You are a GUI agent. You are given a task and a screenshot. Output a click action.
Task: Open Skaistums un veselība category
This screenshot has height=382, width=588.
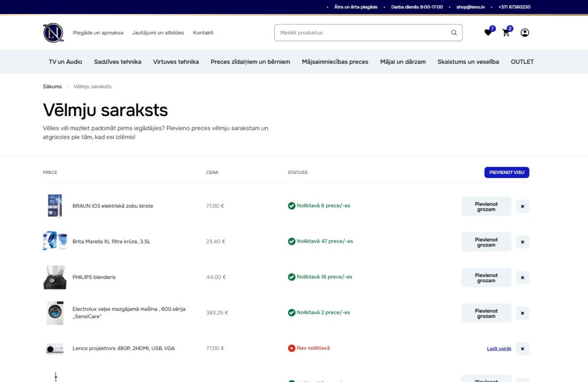tap(468, 62)
